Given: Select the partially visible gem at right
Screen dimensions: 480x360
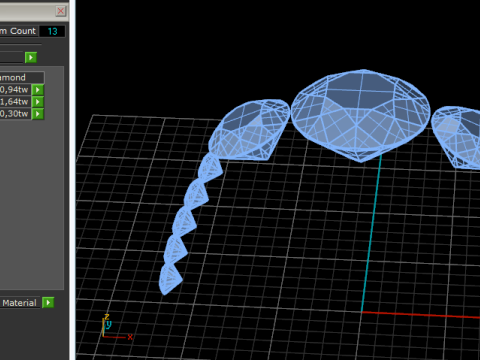Looking at the screenshot, I should point(456,137).
